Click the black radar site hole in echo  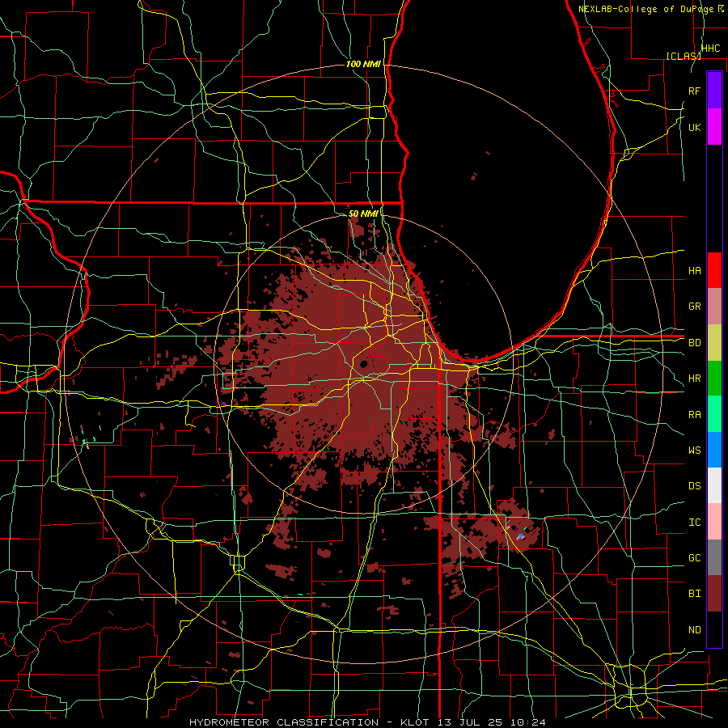point(363,363)
